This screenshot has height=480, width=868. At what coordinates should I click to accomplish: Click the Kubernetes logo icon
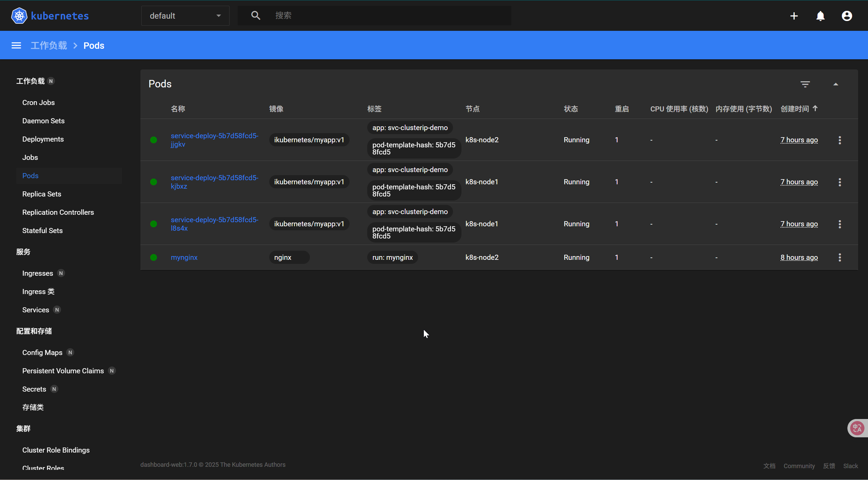pyautogui.click(x=19, y=16)
